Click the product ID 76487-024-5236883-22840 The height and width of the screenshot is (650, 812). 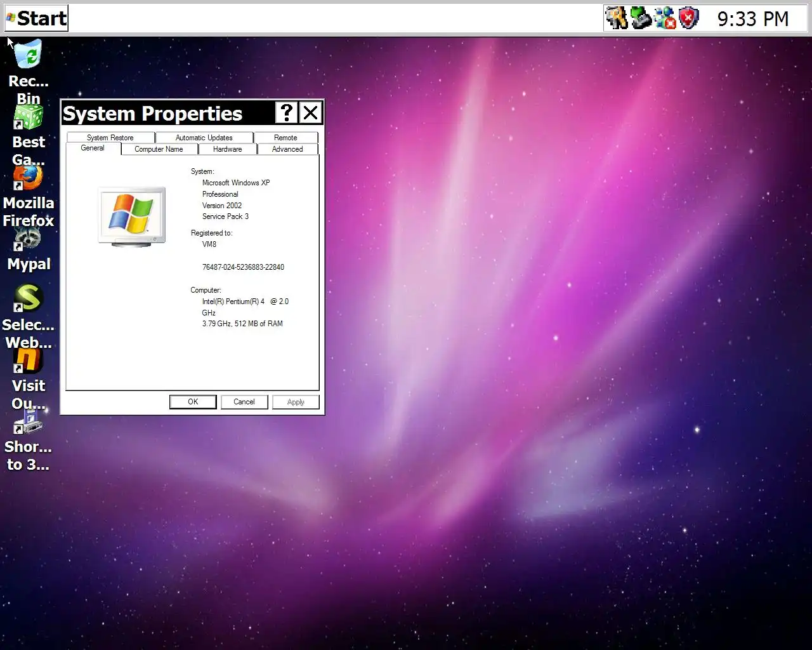pos(243,267)
